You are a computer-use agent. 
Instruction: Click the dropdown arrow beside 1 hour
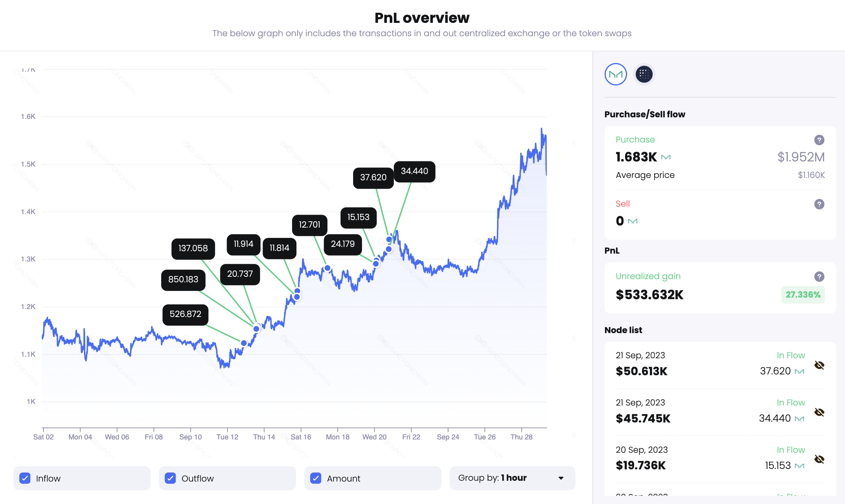tap(561, 478)
